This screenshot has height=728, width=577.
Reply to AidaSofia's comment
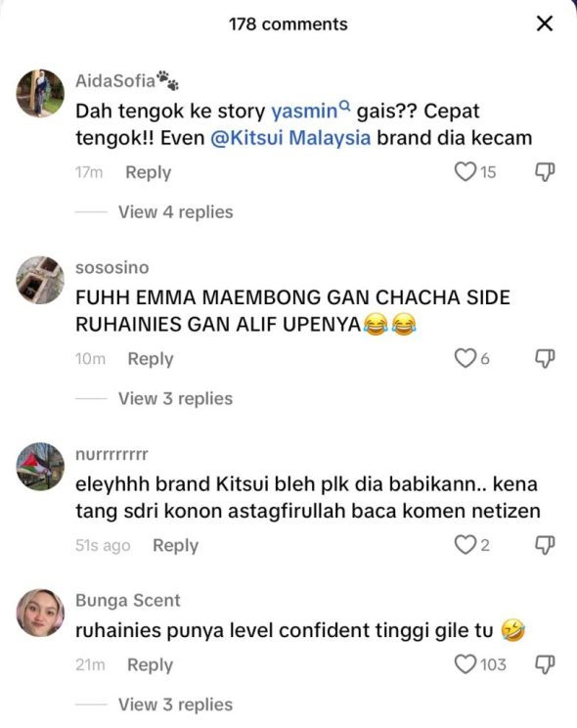(149, 172)
